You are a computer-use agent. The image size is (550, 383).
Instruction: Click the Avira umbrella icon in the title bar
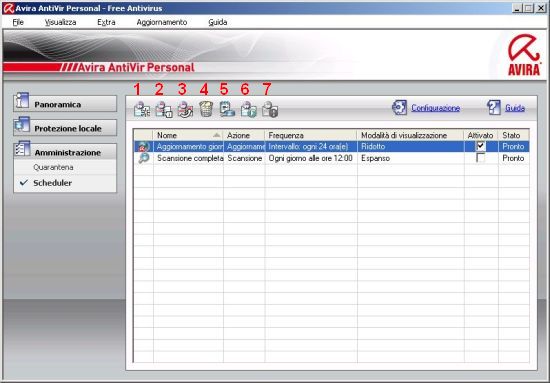tap(8, 8)
